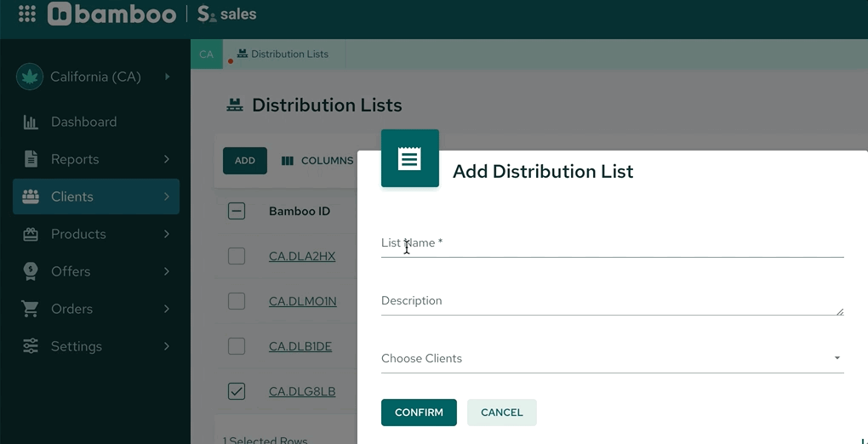Expand the Reports submenu chevron

click(x=167, y=159)
